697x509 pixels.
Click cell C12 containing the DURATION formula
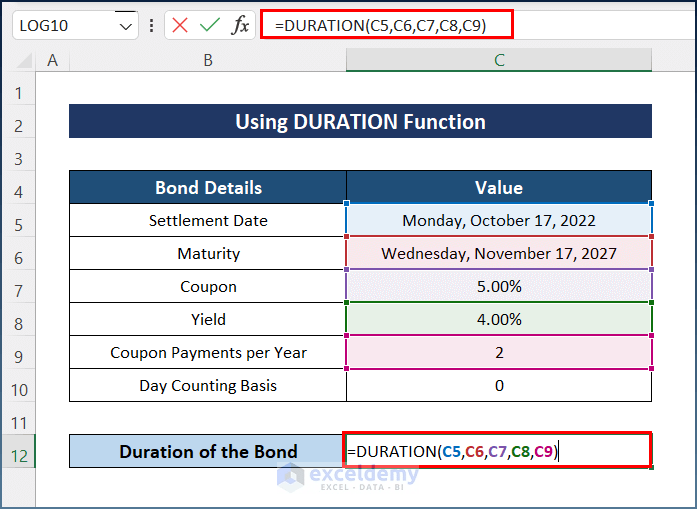(x=497, y=450)
